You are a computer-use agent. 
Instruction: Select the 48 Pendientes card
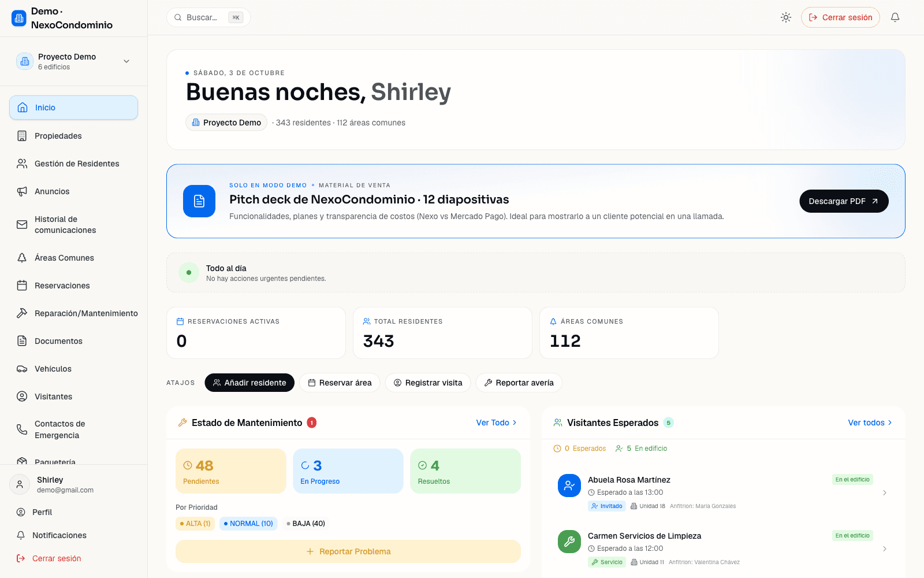point(231,471)
